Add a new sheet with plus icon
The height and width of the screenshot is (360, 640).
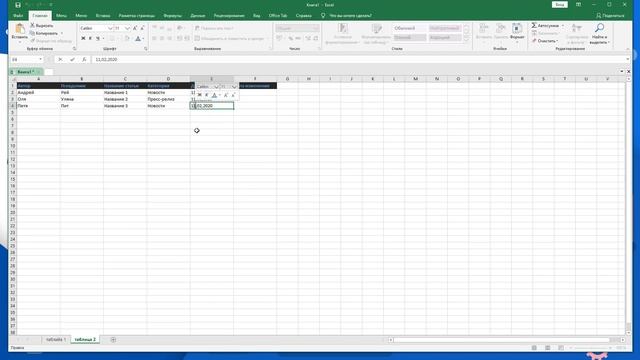pyautogui.click(x=113, y=340)
